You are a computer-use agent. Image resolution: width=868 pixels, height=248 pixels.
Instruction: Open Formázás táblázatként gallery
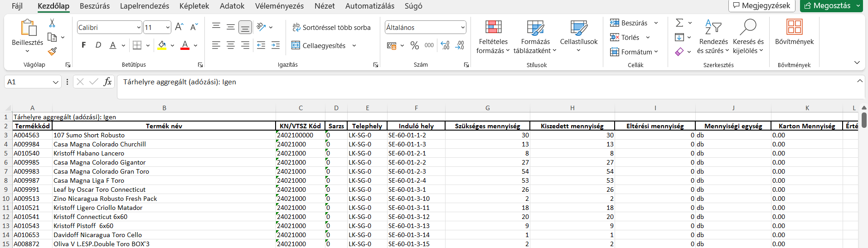[535, 36]
